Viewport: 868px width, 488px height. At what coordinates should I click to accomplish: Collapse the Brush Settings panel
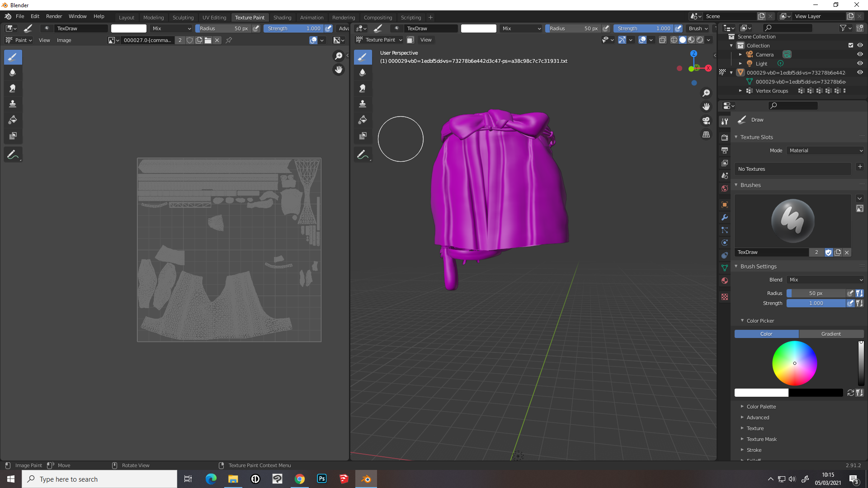click(758, 267)
